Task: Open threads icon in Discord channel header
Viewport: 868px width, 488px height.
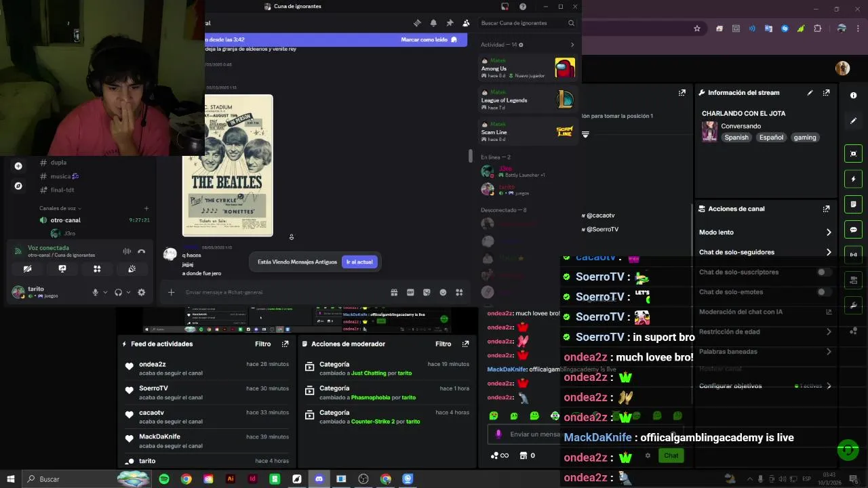Action: (x=417, y=23)
